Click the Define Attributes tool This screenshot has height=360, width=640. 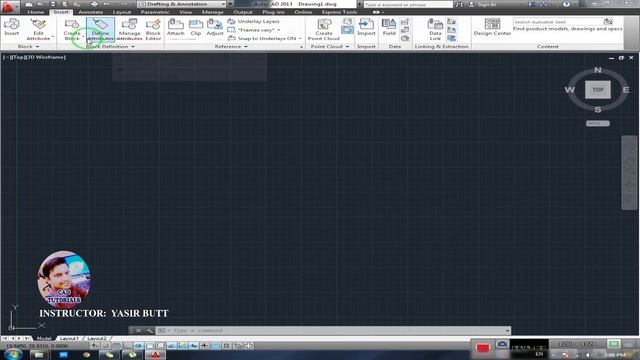100,29
